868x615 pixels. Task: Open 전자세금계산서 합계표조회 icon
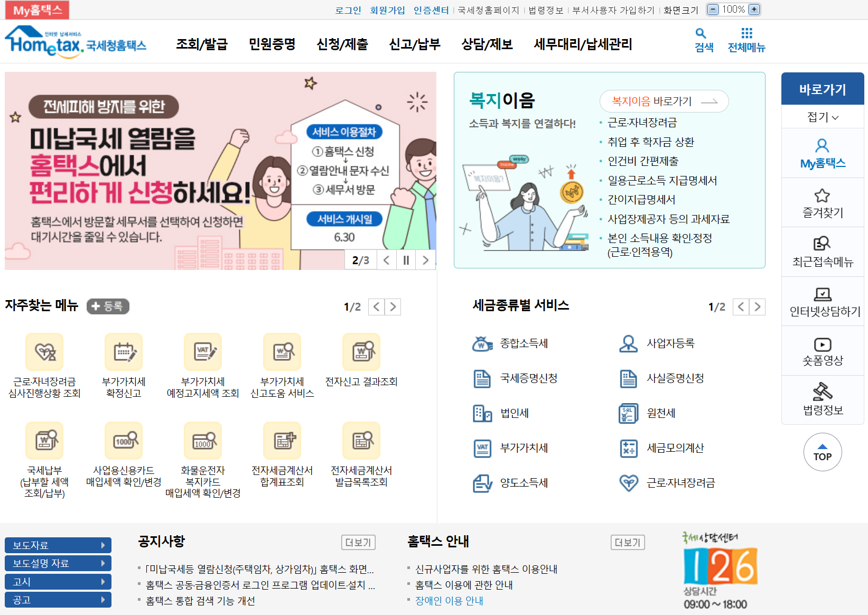pos(282,440)
